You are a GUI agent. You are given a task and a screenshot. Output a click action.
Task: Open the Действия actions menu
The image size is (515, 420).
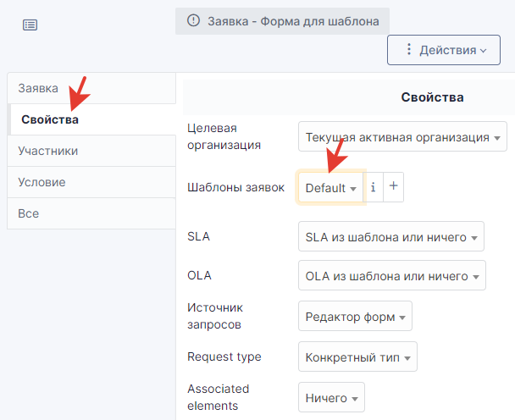(x=444, y=50)
